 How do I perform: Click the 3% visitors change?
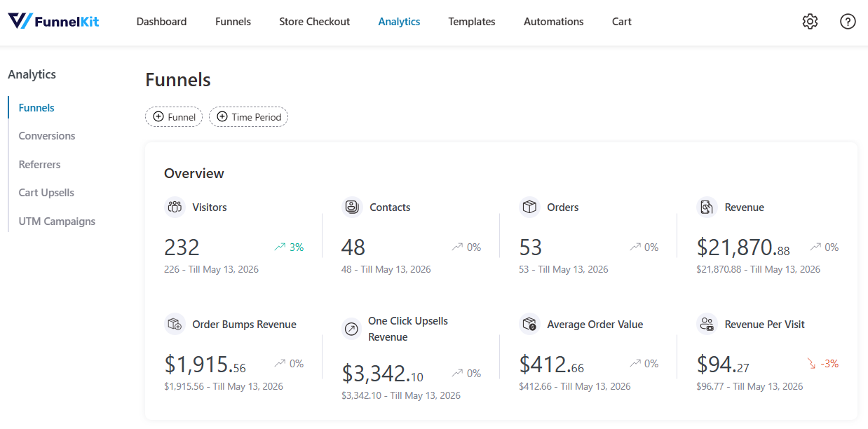(x=297, y=247)
